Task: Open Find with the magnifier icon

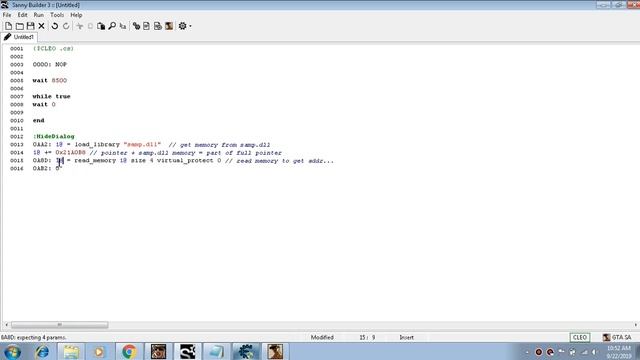Action: [x=112, y=26]
